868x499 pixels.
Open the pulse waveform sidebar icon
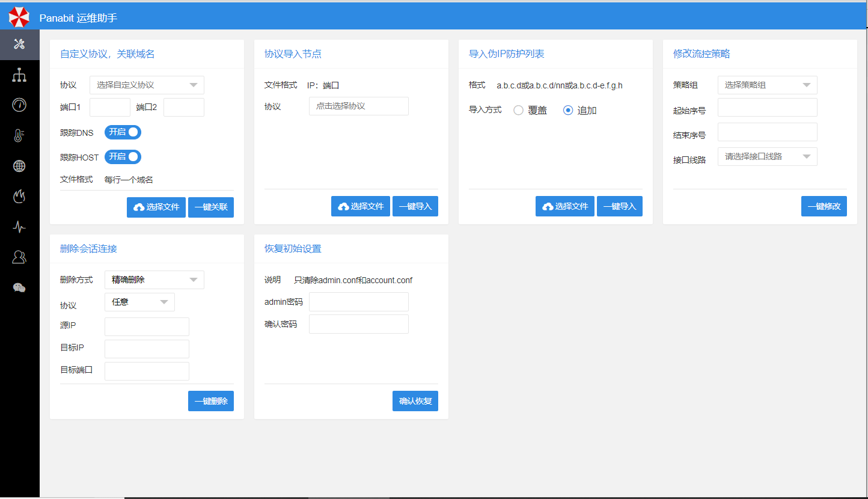tap(19, 227)
